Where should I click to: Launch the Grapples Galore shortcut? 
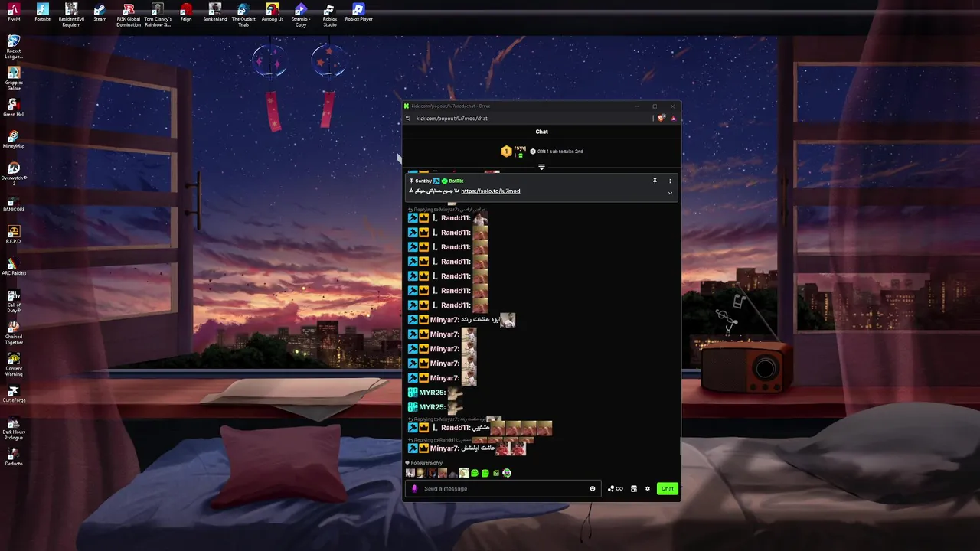point(14,79)
